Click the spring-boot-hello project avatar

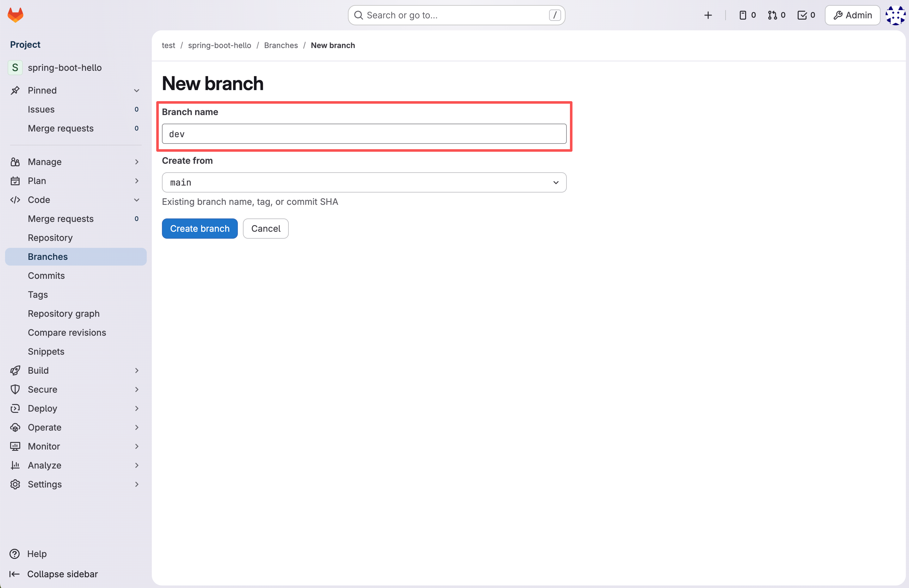pos(15,68)
